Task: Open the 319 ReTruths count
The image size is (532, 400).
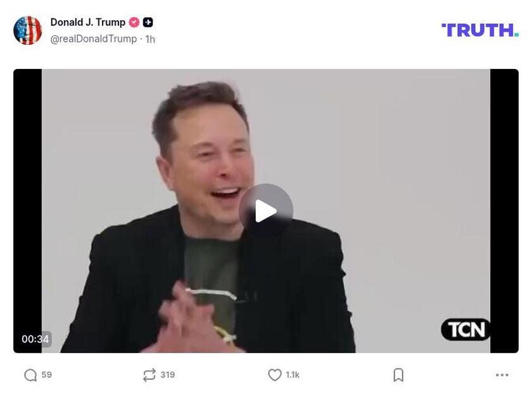Action: pyautogui.click(x=168, y=375)
